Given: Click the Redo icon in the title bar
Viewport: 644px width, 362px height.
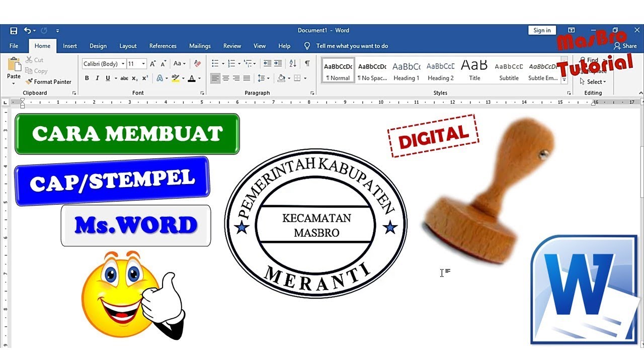Looking at the screenshot, I should [x=44, y=30].
